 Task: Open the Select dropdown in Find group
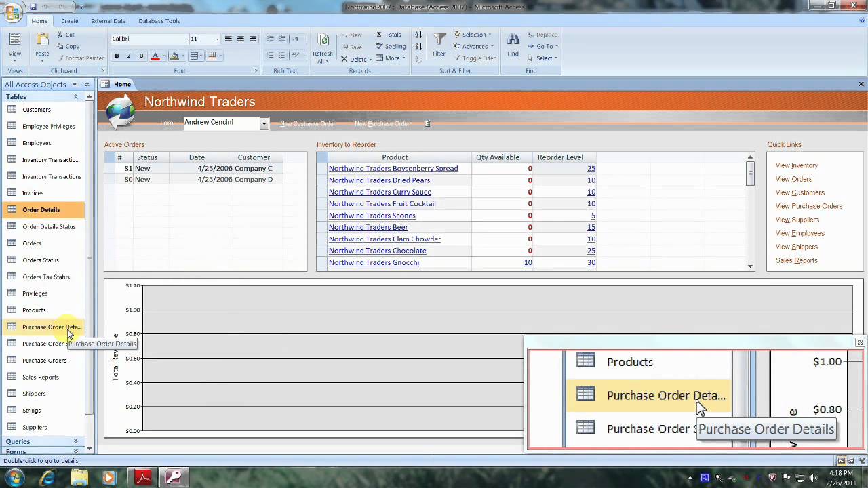542,58
